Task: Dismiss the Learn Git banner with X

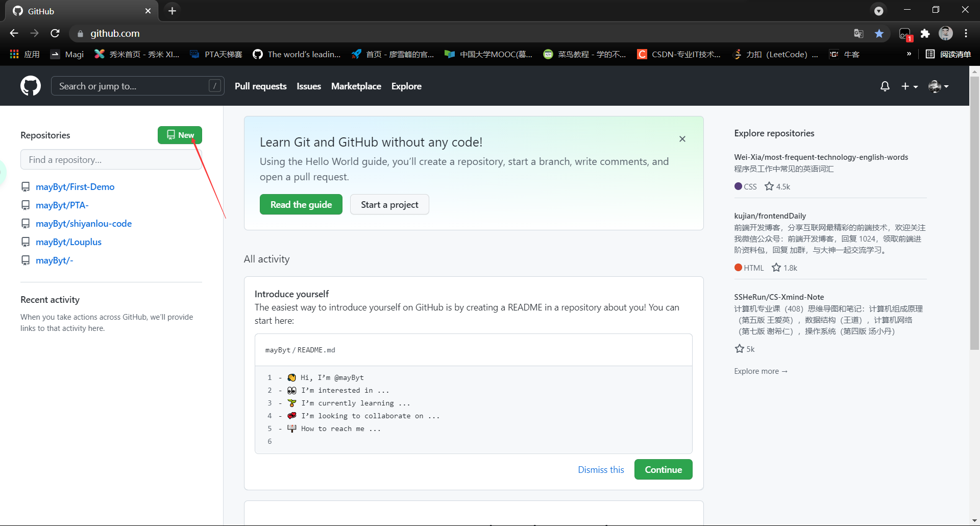Action: click(682, 139)
